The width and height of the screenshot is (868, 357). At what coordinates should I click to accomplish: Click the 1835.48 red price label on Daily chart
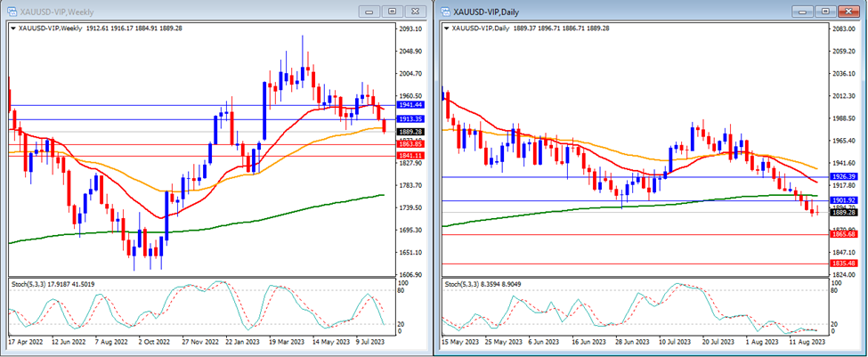click(843, 264)
